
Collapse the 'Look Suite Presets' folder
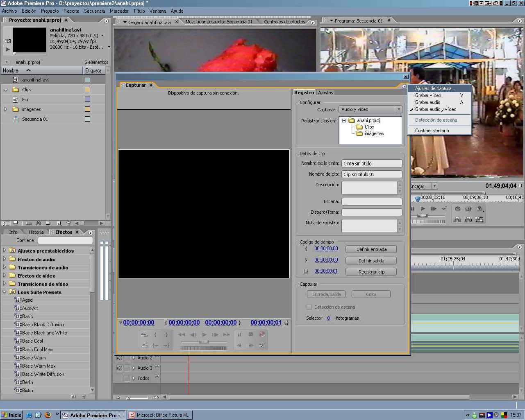click(5, 292)
